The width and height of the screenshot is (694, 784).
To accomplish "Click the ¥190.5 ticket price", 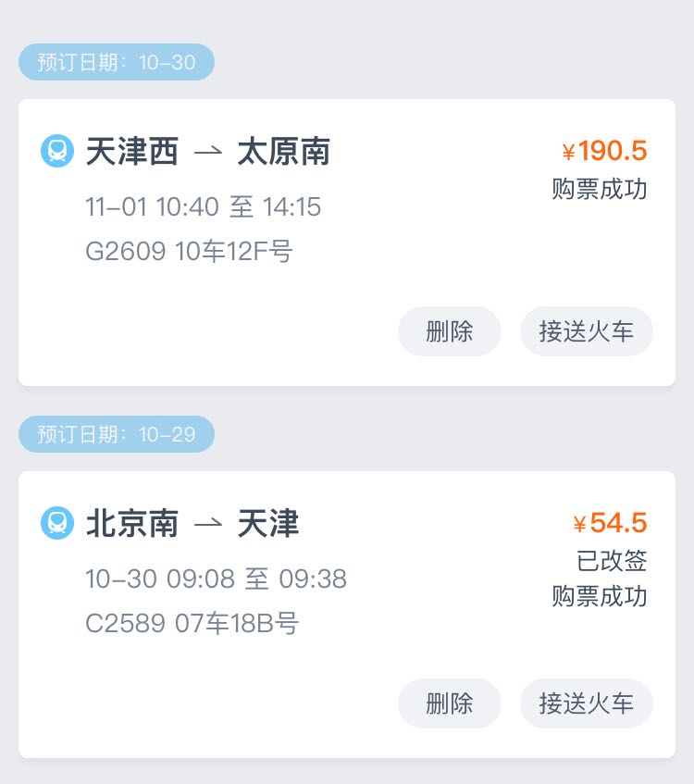I will [x=604, y=151].
